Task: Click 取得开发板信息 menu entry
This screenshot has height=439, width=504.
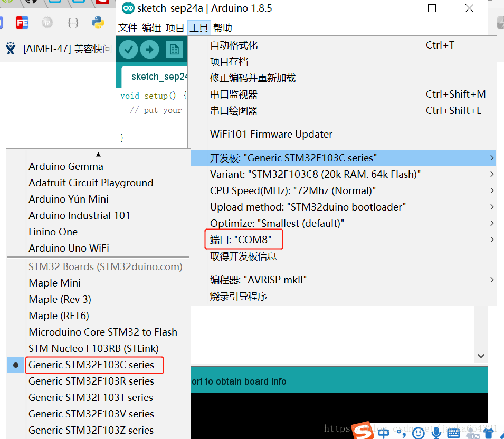Action: pos(343,256)
